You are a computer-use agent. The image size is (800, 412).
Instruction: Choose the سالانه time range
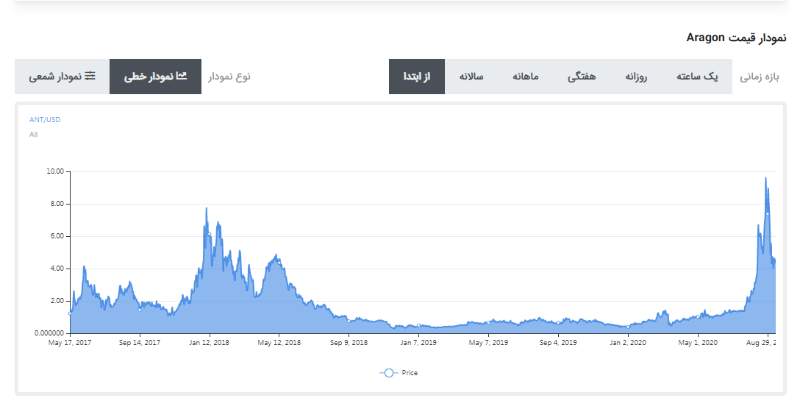[472, 77]
